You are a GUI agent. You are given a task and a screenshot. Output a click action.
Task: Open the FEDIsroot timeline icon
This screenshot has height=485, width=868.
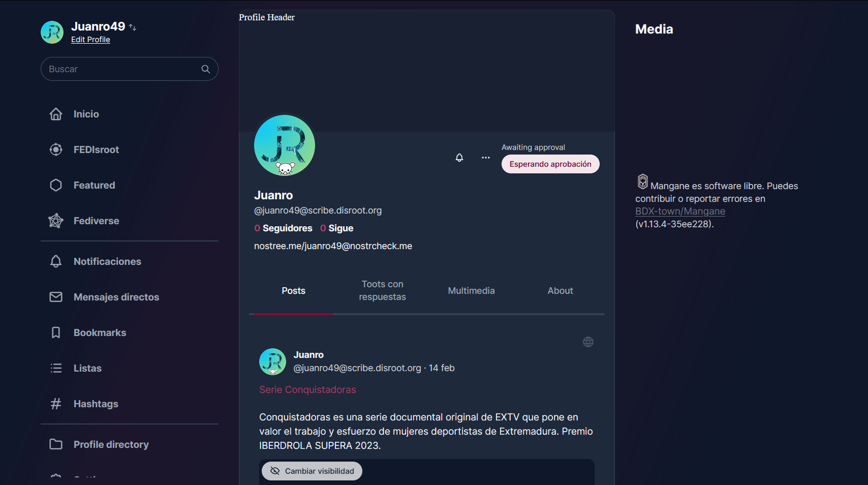(x=56, y=149)
